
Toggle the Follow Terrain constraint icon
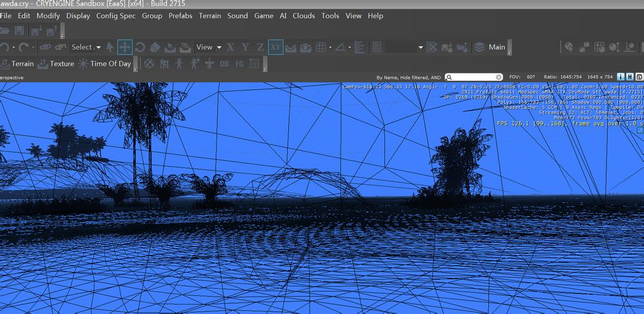pyautogui.click(x=290, y=48)
